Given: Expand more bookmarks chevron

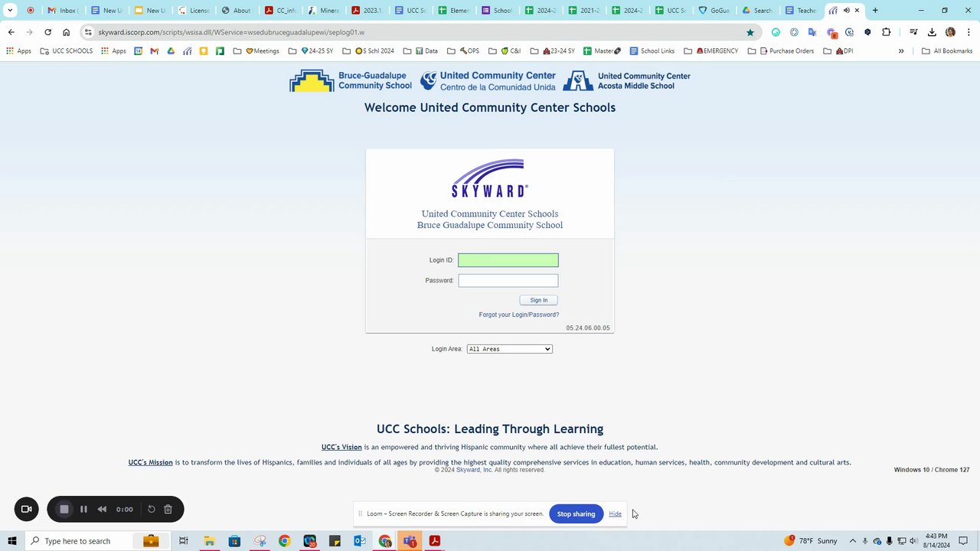Looking at the screenshot, I should click(x=901, y=51).
